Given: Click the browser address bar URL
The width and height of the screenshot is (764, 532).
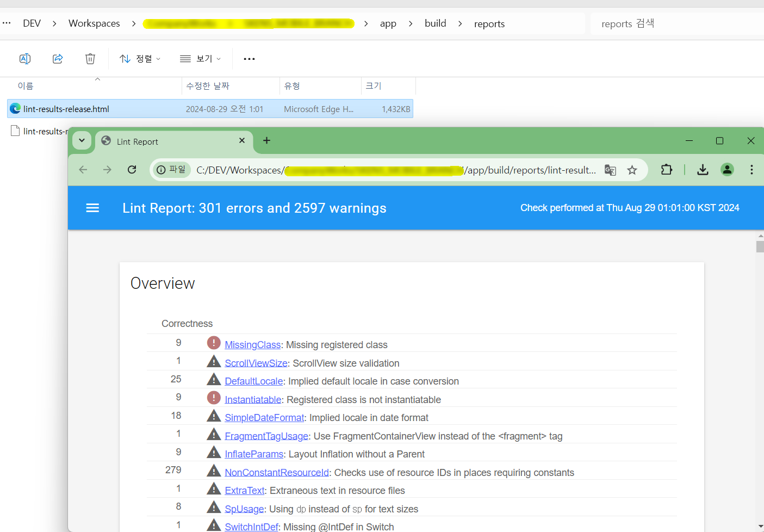Looking at the screenshot, I should (396, 170).
